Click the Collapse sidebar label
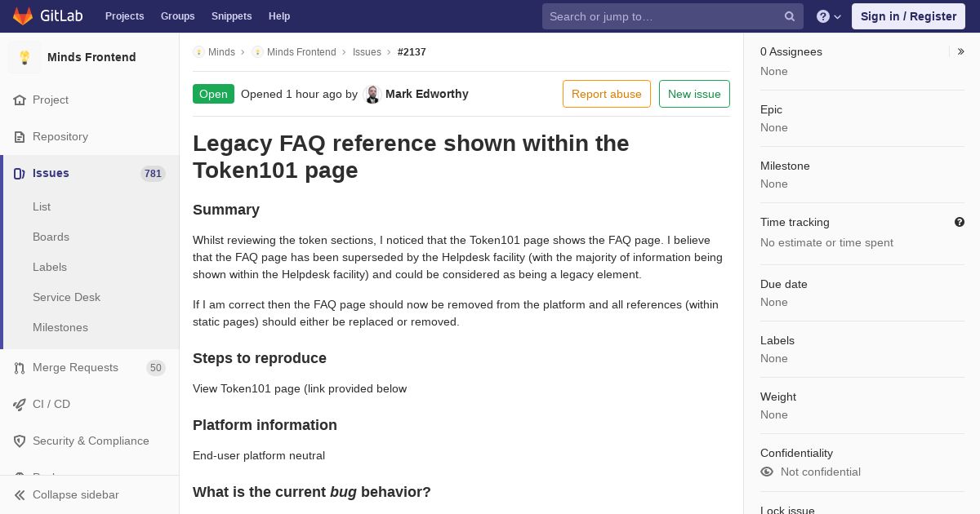 [x=76, y=494]
